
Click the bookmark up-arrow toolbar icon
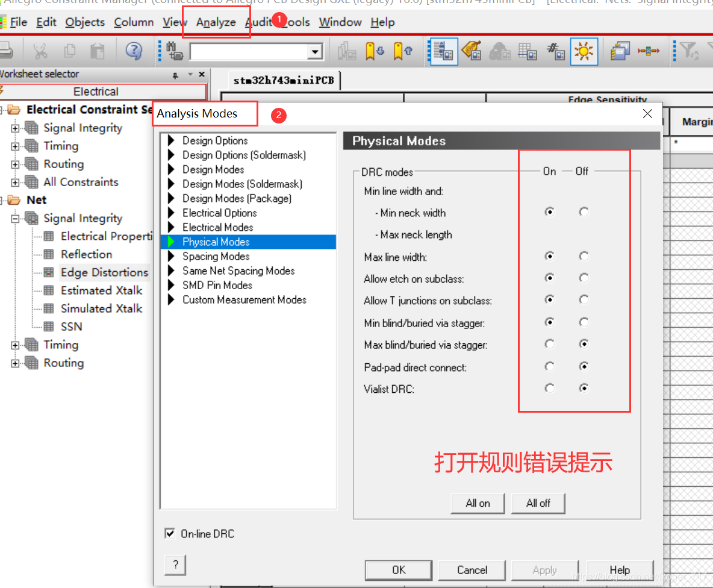(x=402, y=52)
